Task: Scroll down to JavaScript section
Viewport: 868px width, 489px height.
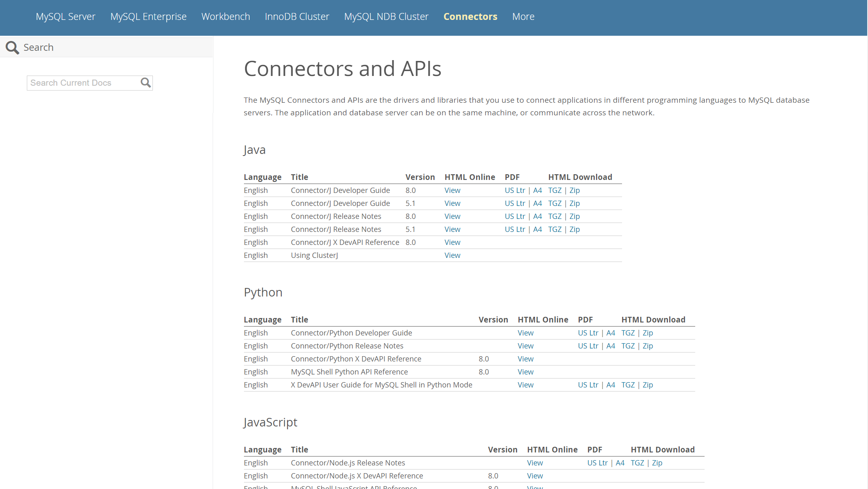Action: coord(270,422)
